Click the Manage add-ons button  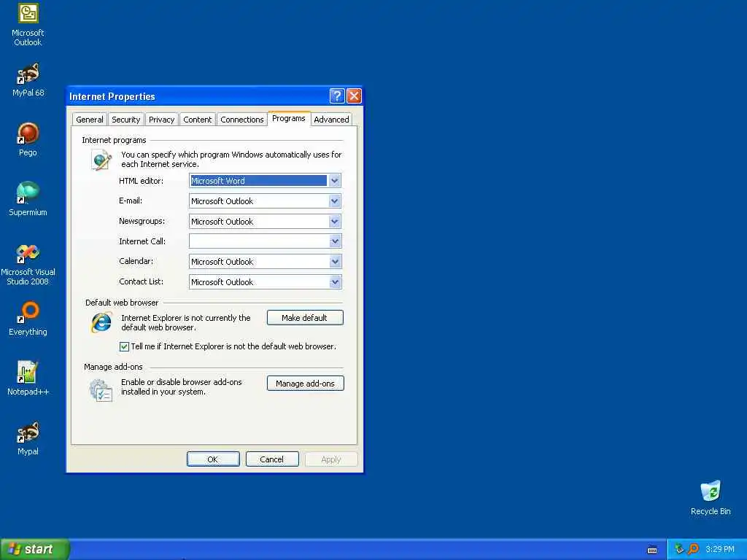(306, 384)
